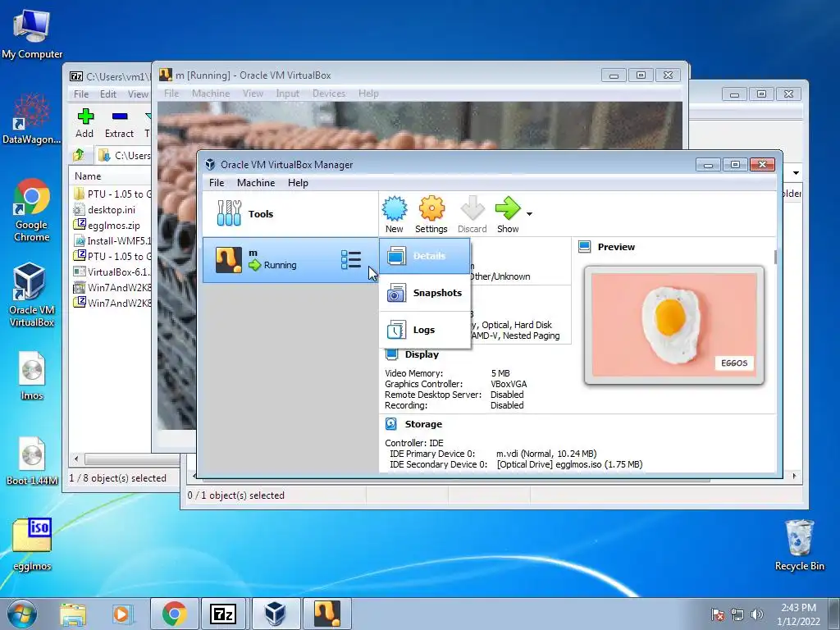The image size is (840, 630).
Task: Choose Snapshots in the popup menu
Action: pyautogui.click(x=424, y=293)
